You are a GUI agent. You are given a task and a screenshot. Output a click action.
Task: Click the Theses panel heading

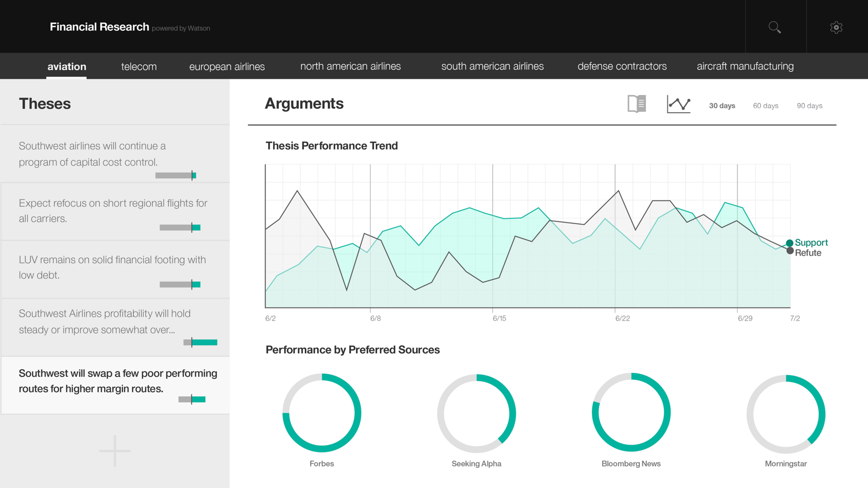(45, 104)
